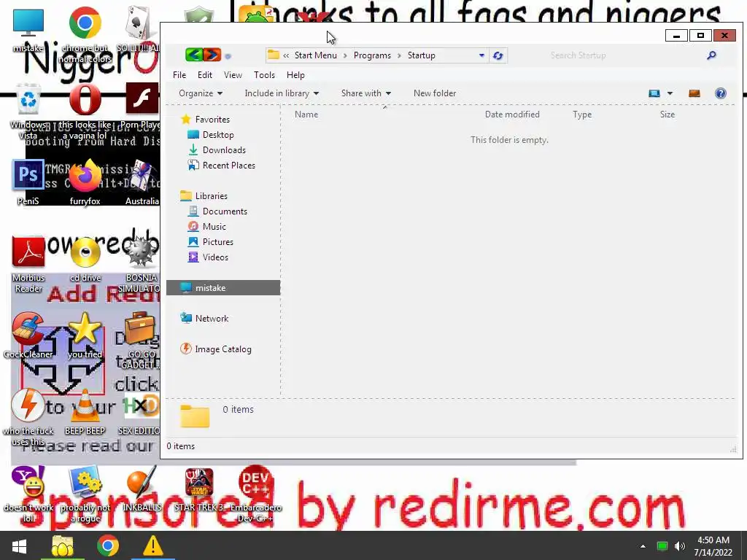Open the 'cd drive' desktop icon
Viewport: 747px width, 560px height.
[85, 252]
